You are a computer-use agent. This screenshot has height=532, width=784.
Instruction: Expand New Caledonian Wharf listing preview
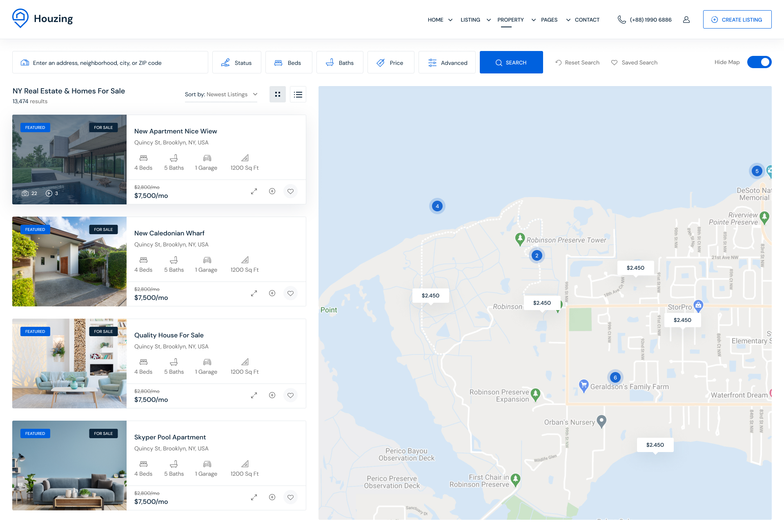pyautogui.click(x=254, y=293)
